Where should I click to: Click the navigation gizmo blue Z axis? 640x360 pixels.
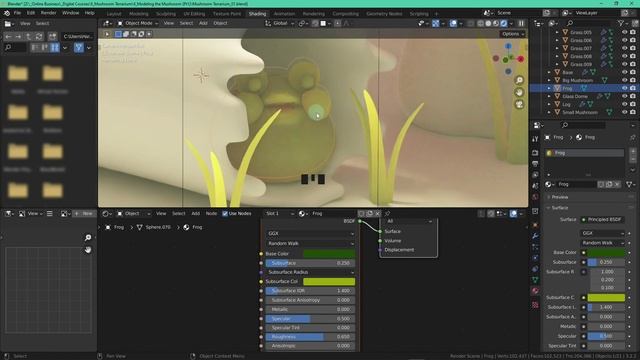pos(508,46)
